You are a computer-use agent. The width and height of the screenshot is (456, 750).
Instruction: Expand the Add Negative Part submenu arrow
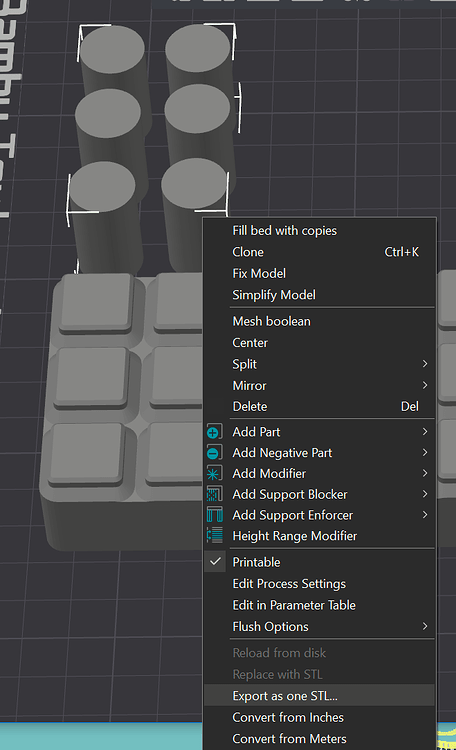point(424,452)
